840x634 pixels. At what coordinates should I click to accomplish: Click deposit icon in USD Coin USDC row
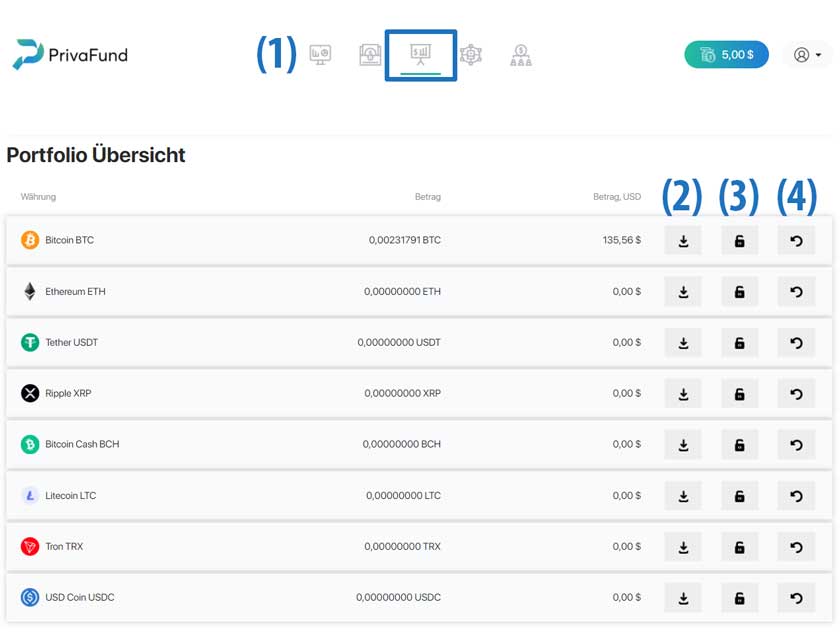683,598
